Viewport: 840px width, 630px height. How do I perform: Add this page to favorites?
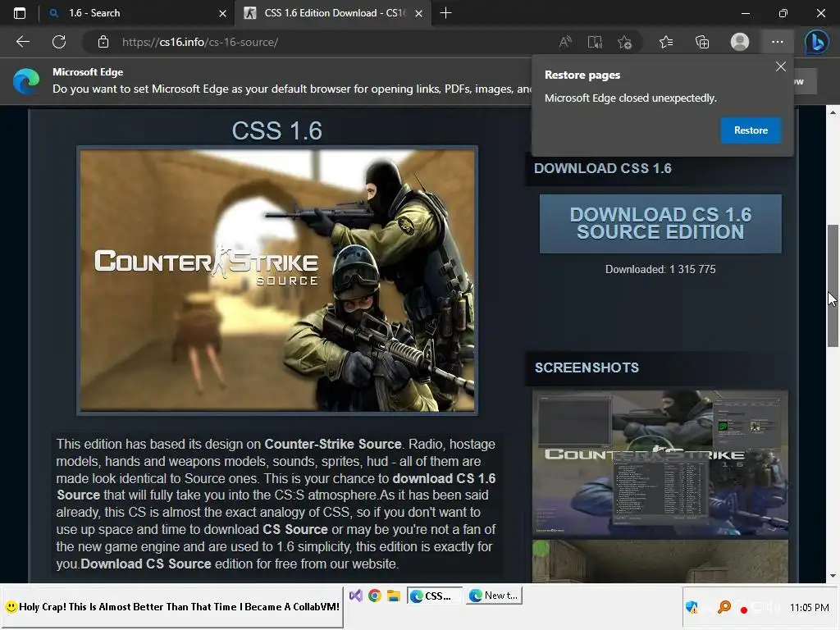(624, 42)
